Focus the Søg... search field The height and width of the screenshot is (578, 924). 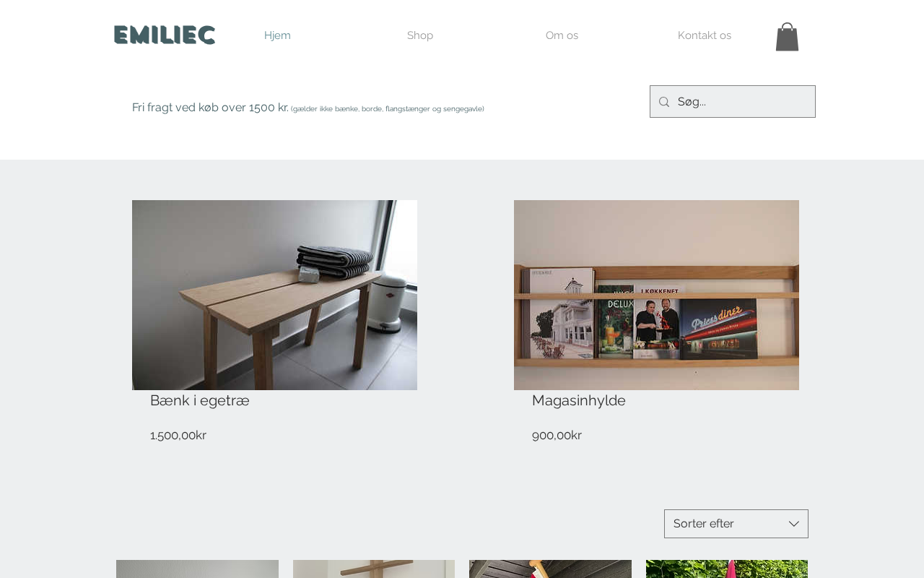point(744,102)
